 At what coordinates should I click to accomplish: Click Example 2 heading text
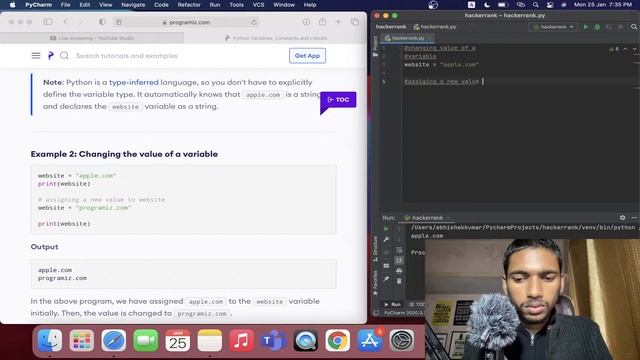pyautogui.click(x=124, y=154)
